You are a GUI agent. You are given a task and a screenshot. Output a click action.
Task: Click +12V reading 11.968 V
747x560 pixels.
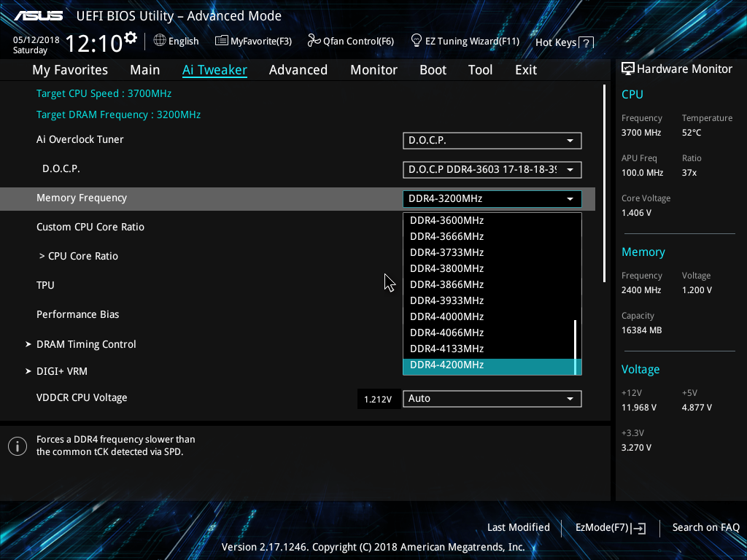[639, 408]
